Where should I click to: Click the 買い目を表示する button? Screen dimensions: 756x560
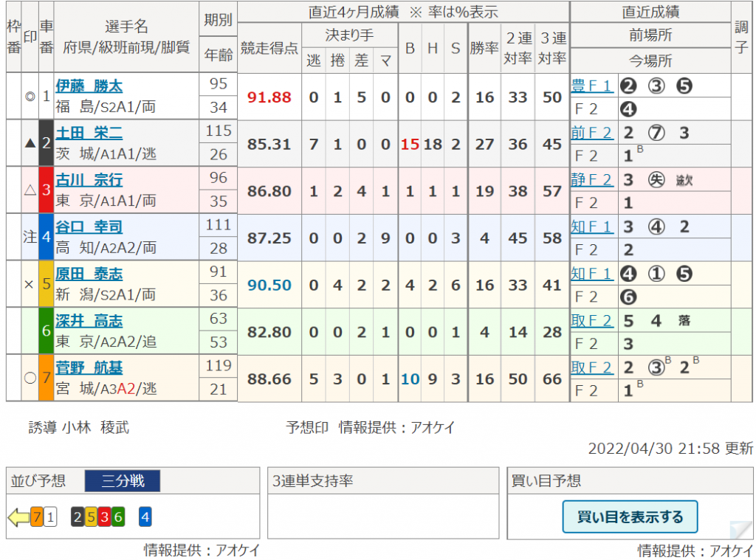coord(630,516)
